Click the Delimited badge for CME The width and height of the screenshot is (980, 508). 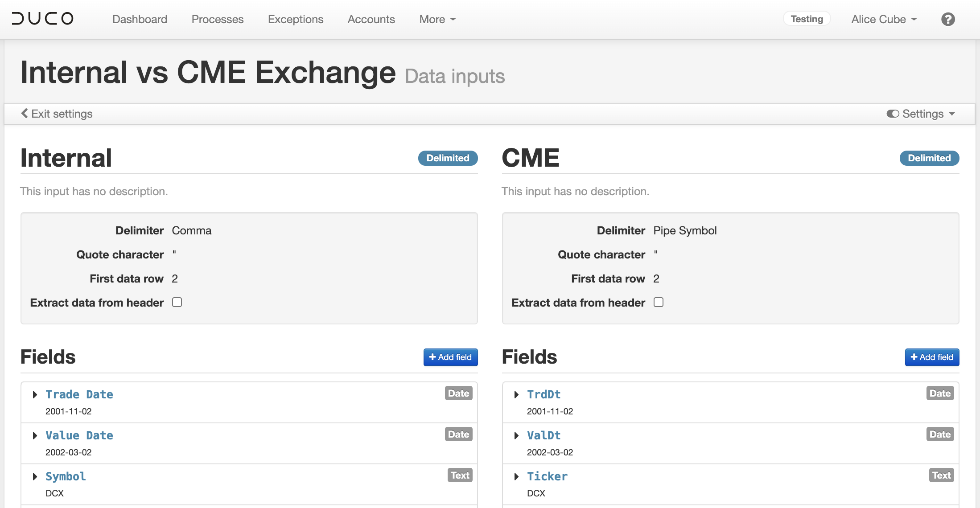pyautogui.click(x=929, y=158)
